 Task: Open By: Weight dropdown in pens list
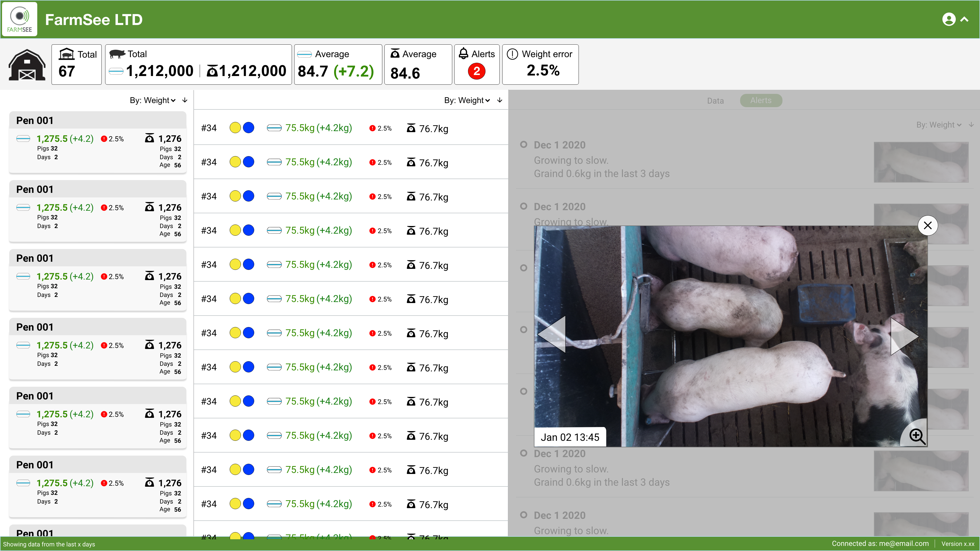153,101
